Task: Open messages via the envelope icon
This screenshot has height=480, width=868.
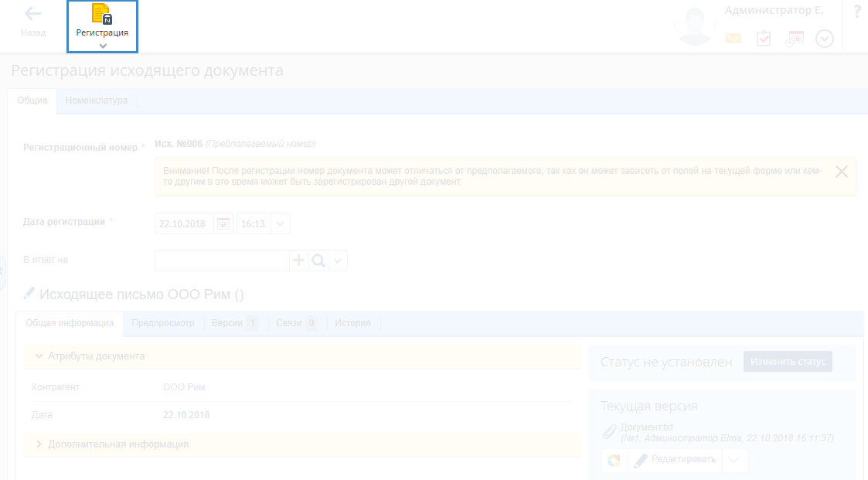Action: 733,39
